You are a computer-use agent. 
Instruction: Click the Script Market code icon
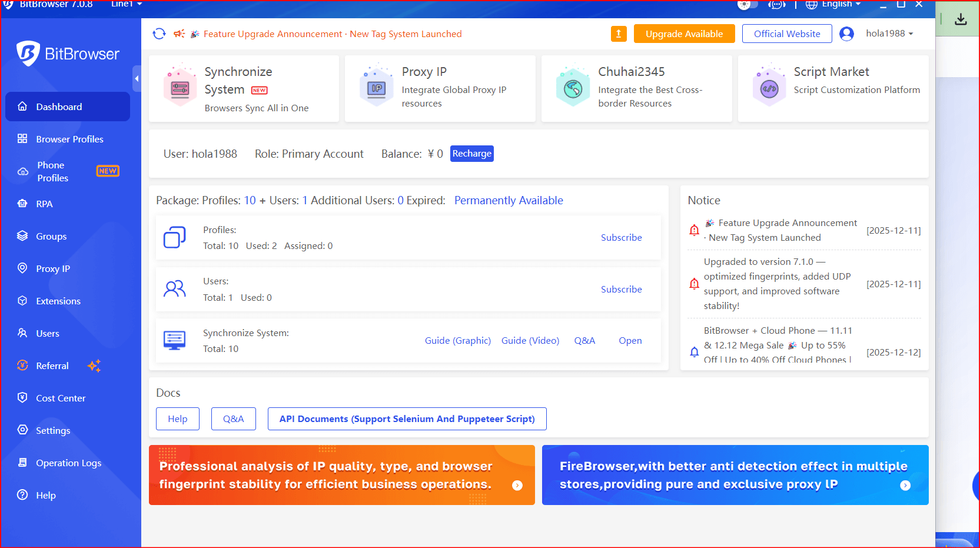769,89
